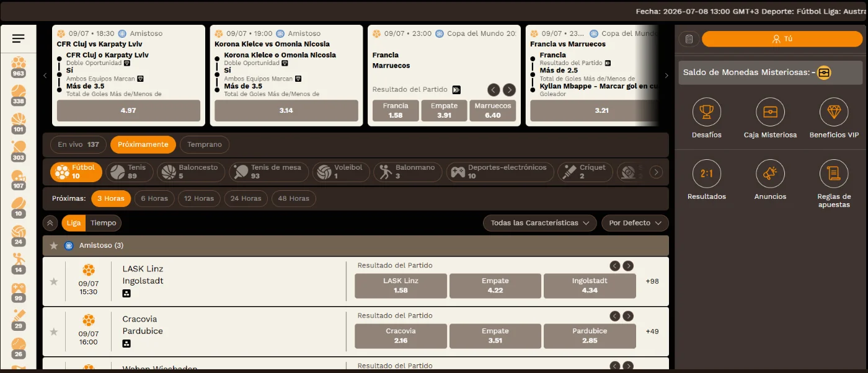This screenshot has width=868, height=373.
Task: Group matches by Liga
Action: click(x=73, y=223)
